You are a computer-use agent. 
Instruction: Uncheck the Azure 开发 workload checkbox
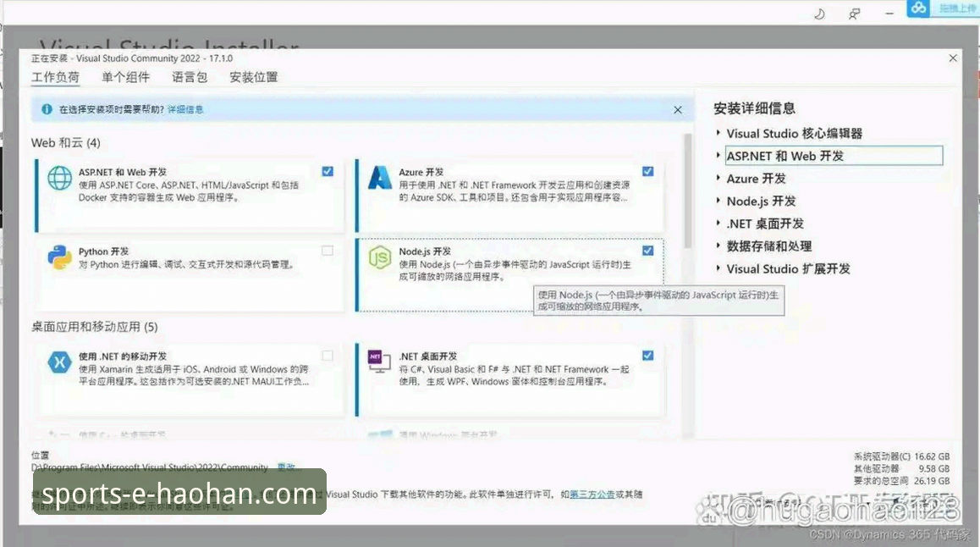[648, 171]
